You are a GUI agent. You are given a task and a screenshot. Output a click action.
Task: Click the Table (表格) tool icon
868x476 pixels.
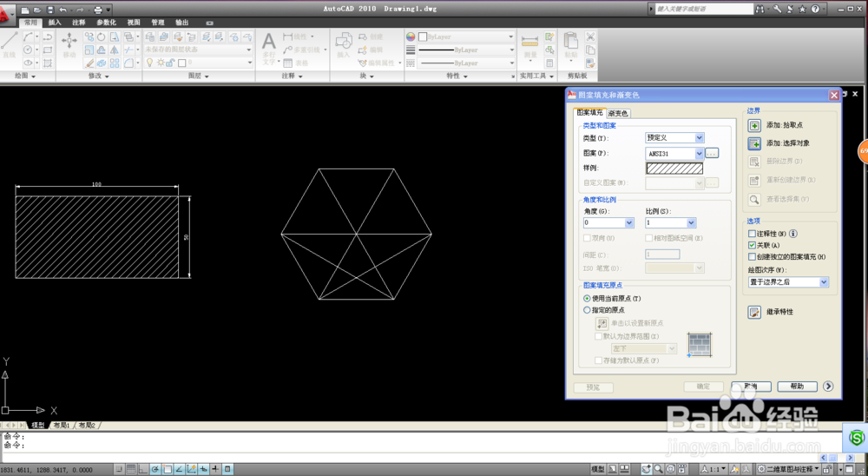click(288, 63)
